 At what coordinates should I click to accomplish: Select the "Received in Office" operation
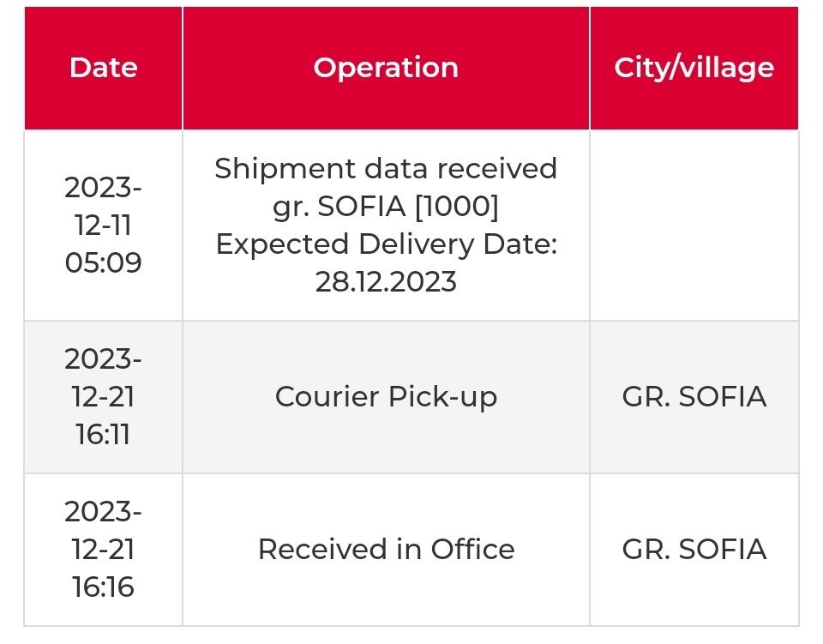[x=386, y=549]
